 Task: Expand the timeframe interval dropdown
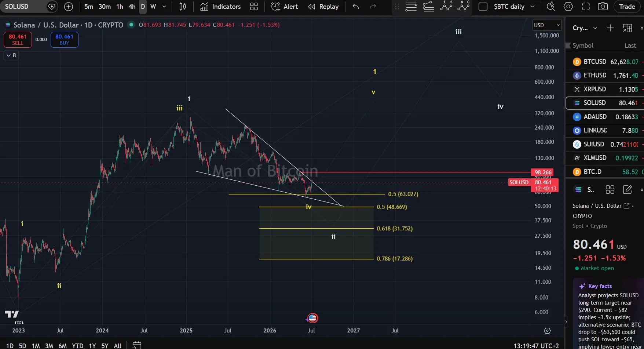pyautogui.click(x=164, y=7)
